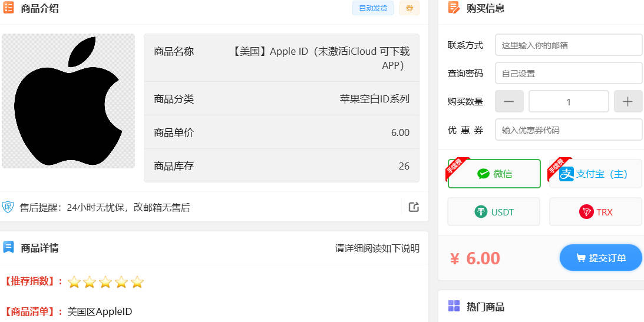Image resolution: width=644 pixels, height=322 pixels.
Task: Click the 券 coupon badge
Action: coord(409,8)
